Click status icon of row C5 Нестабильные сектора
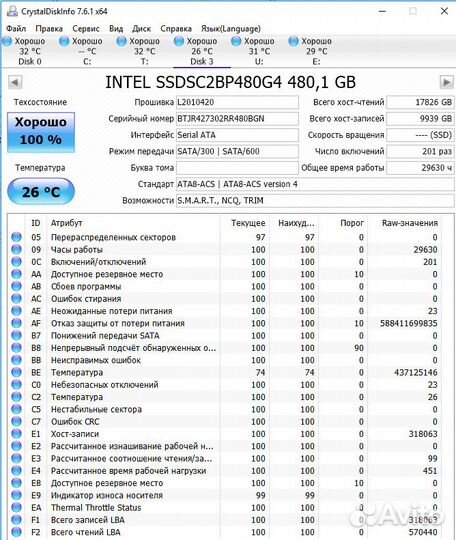456x540 pixels. 16,409
